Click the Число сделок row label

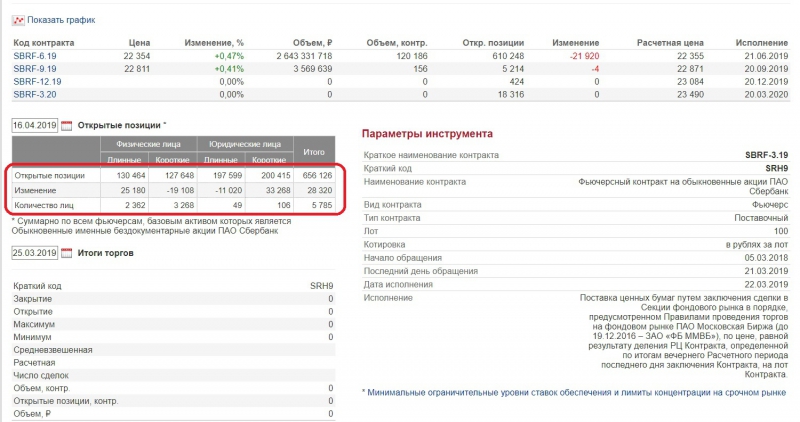41,376
